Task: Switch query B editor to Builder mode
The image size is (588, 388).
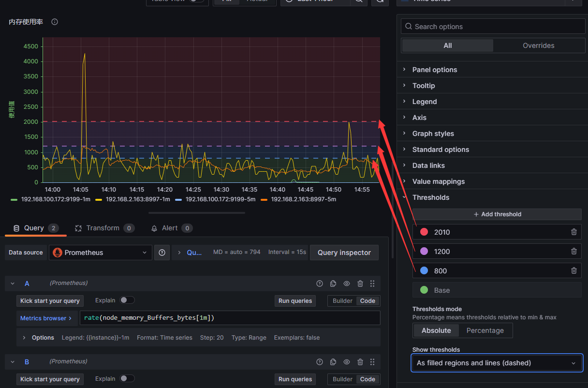Action: (343, 379)
